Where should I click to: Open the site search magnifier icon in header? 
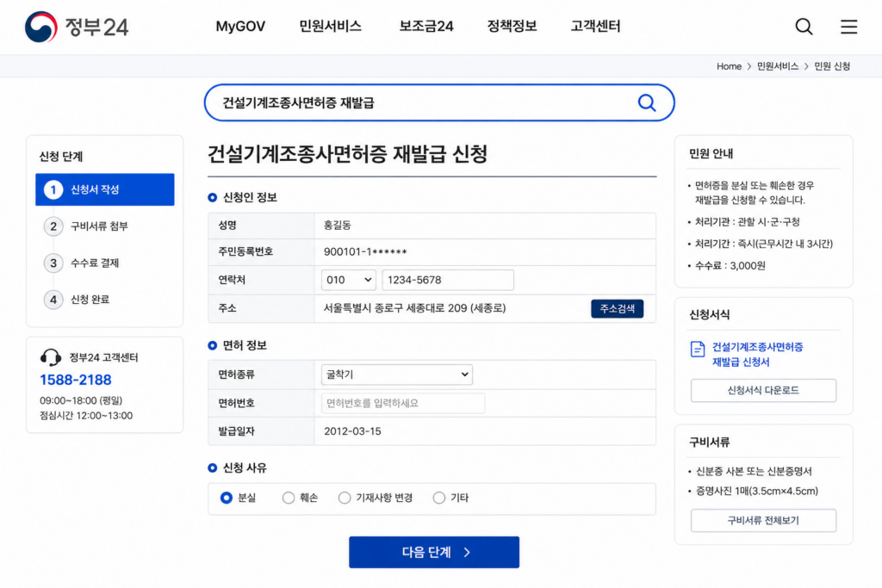coord(804,27)
